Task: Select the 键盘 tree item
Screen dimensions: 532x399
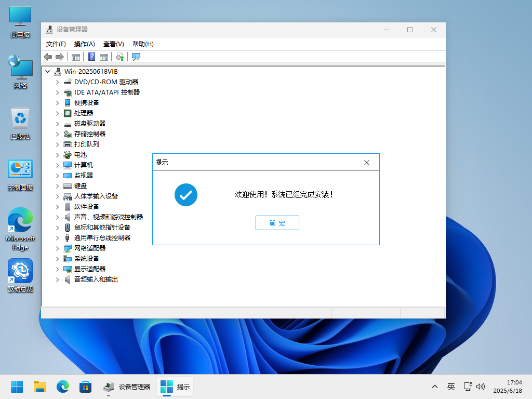Action: pyautogui.click(x=81, y=186)
